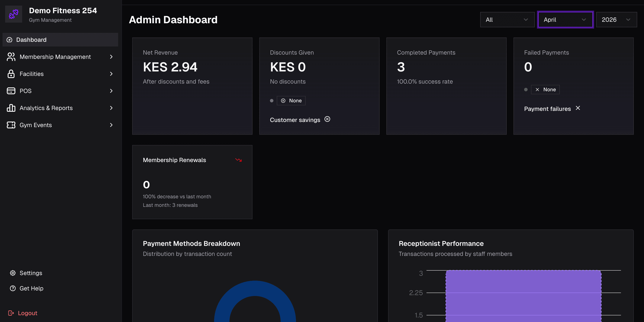This screenshot has height=322, width=644.
Task: Click the Gym Events ticket icon
Action: (x=11, y=125)
